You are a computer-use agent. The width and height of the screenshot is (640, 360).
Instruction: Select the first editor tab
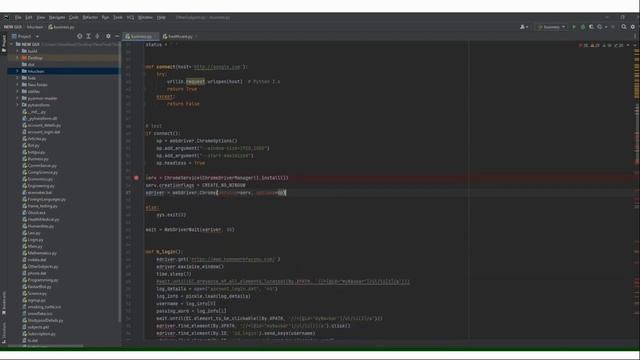tap(141, 36)
